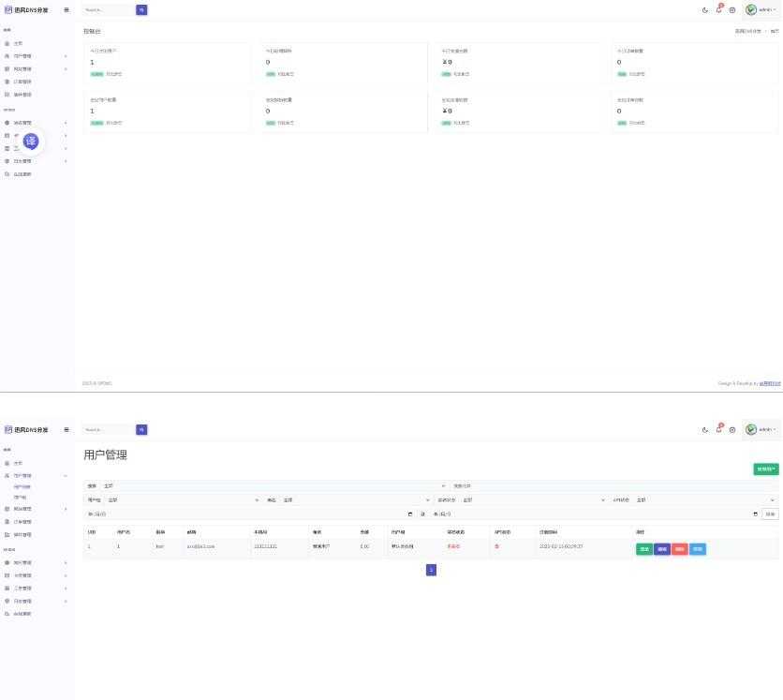Toggle dark mode moon on the user management page
Screen dimensions: 783x700
click(x=705, y=429)
